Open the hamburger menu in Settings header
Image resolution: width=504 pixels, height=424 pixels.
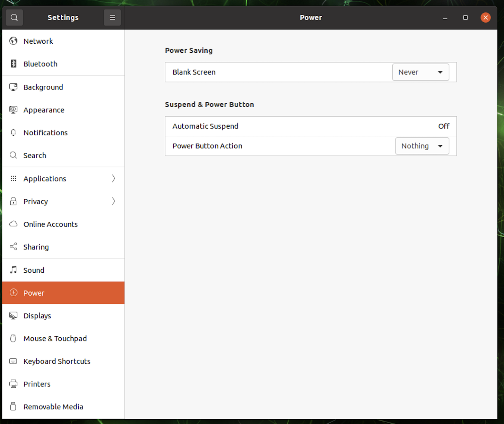click(112, 17)
